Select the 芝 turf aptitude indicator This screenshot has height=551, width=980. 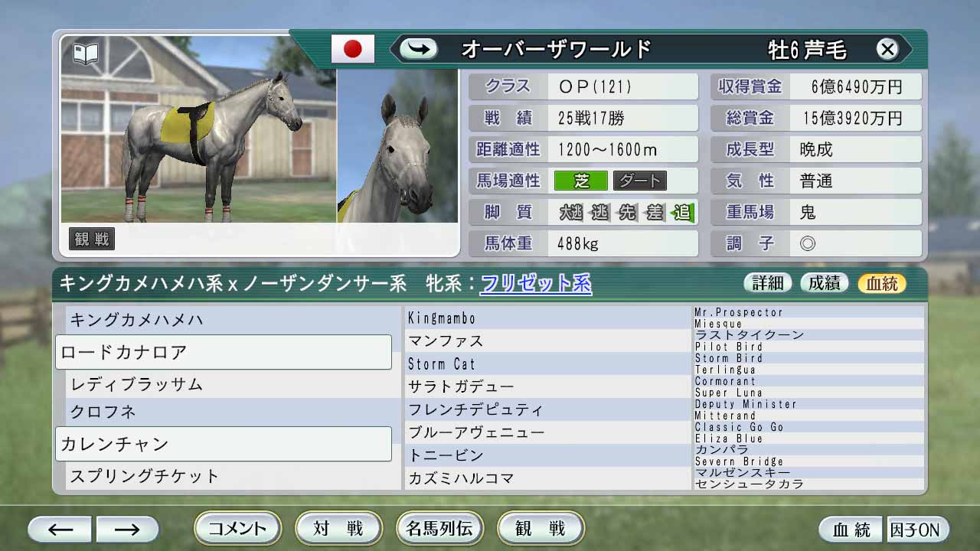pyautogui.click(x=581, y=181)
